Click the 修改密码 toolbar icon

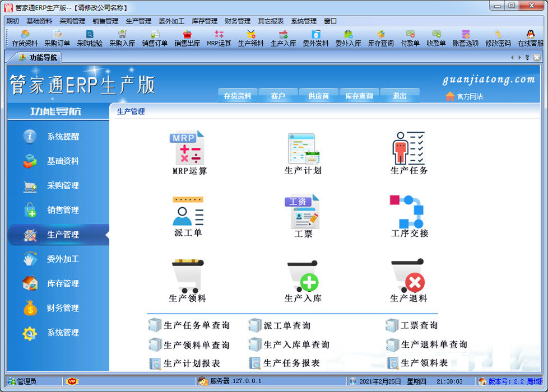point(498,38)
